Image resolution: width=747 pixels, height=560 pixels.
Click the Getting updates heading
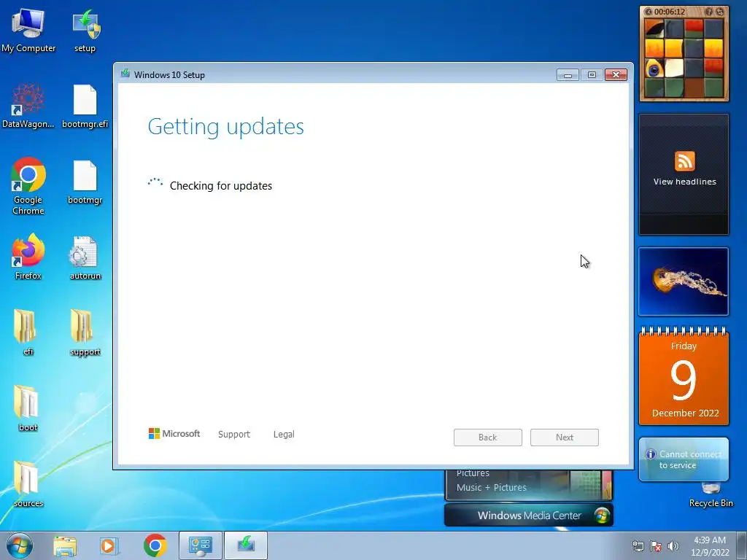[226, 127]
